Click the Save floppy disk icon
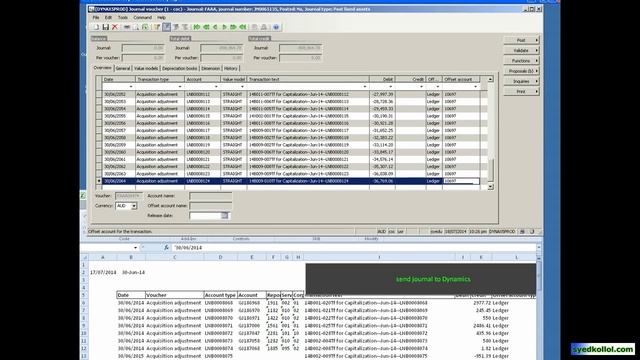The height and width of the screenshot is (360, 640). [105, 27]
